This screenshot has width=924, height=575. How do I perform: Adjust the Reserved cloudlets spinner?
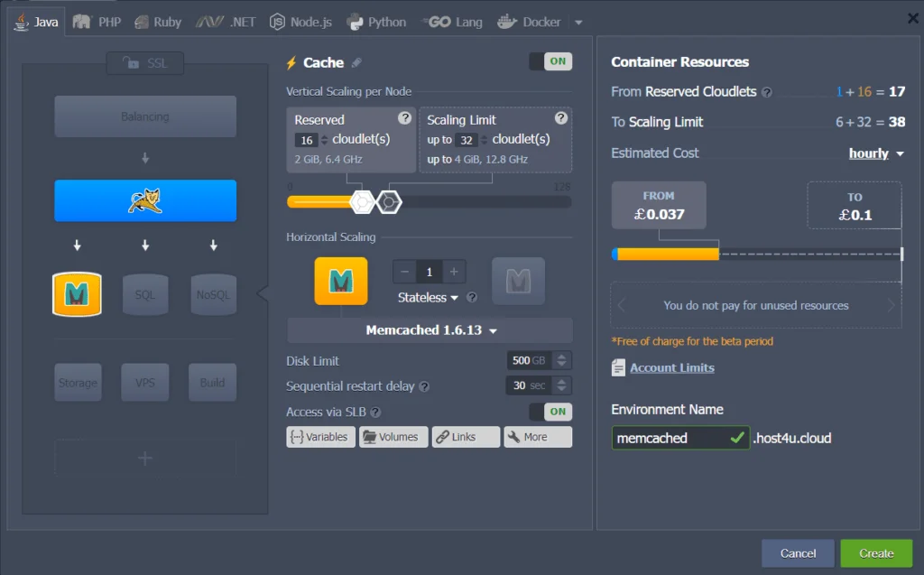324,140
